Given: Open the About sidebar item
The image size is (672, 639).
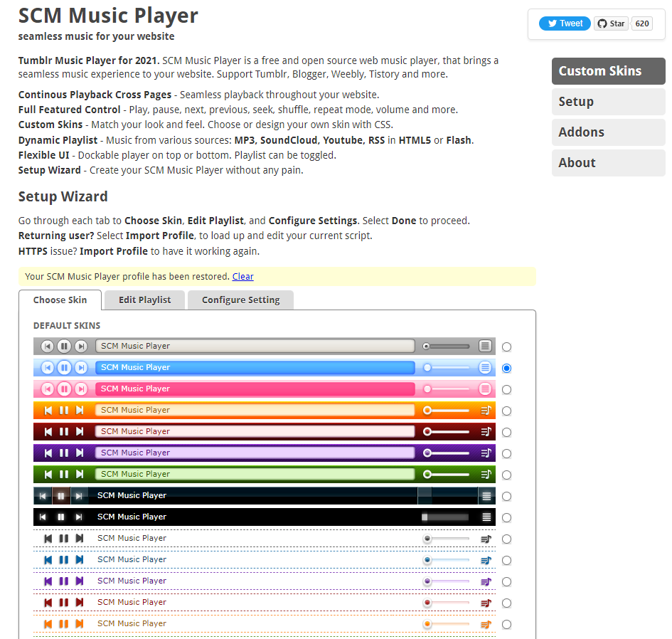Looking at the screenshot, I should [609, 163].
